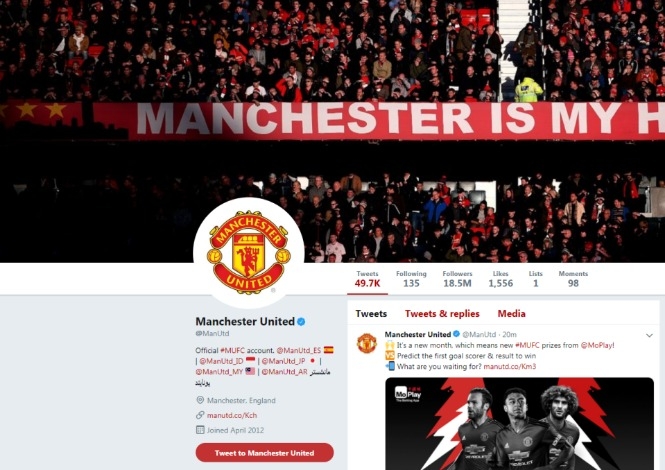This screenshot has width=665, height=470.
Task: Click the link icon beside manutd.co/Kch
Action: click(200, 415)
